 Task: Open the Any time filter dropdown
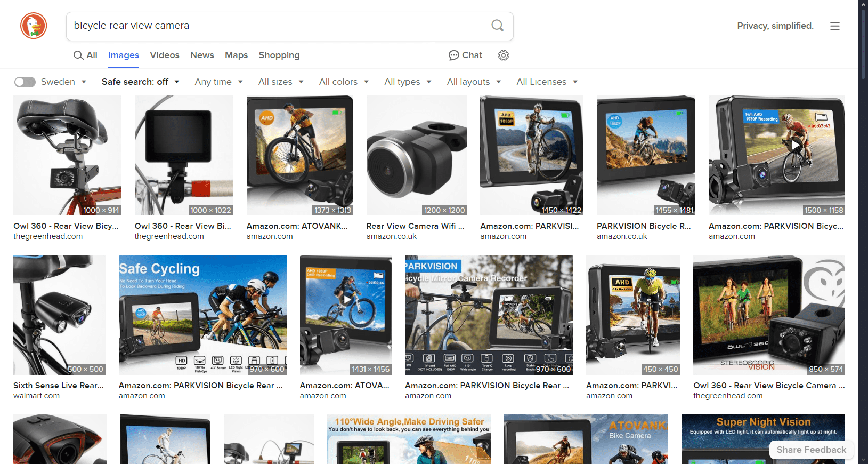(218, 82)
